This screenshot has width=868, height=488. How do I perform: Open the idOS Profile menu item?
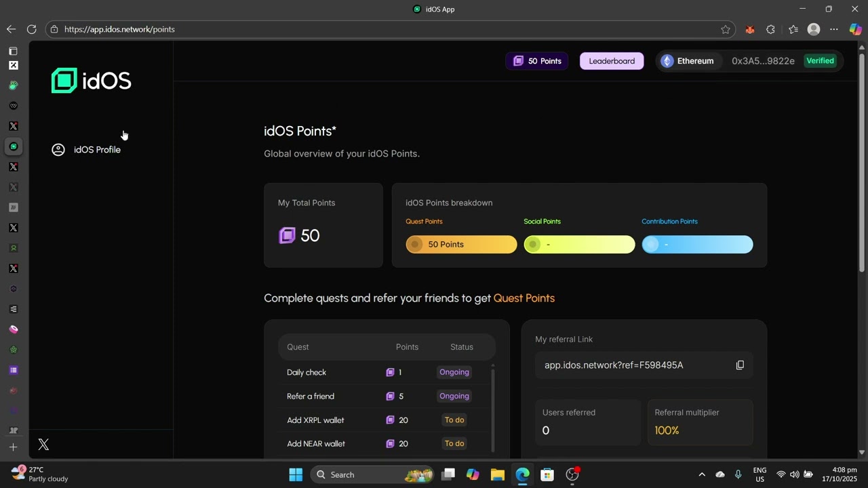tap(86, 150)
